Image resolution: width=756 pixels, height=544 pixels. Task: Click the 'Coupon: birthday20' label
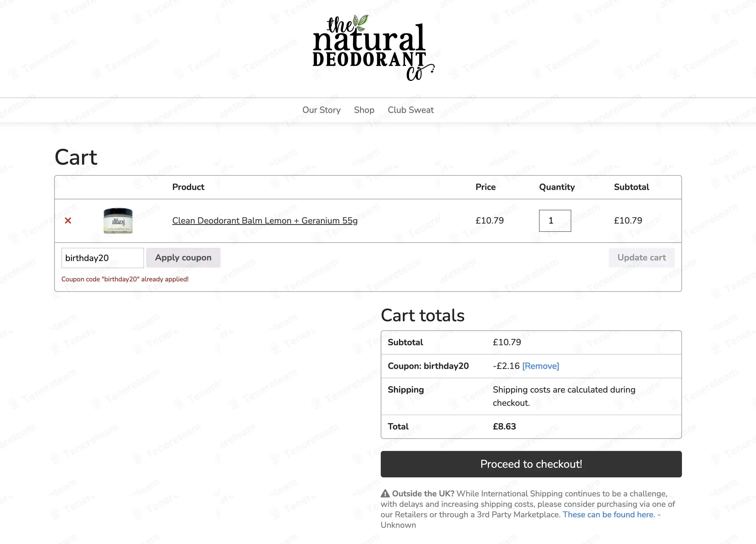(428, 366)
